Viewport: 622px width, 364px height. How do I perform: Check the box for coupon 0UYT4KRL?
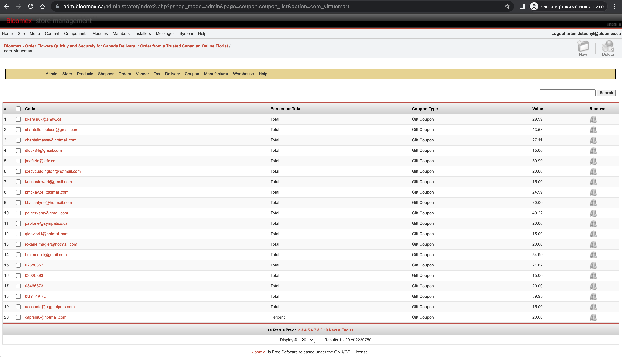18,296
